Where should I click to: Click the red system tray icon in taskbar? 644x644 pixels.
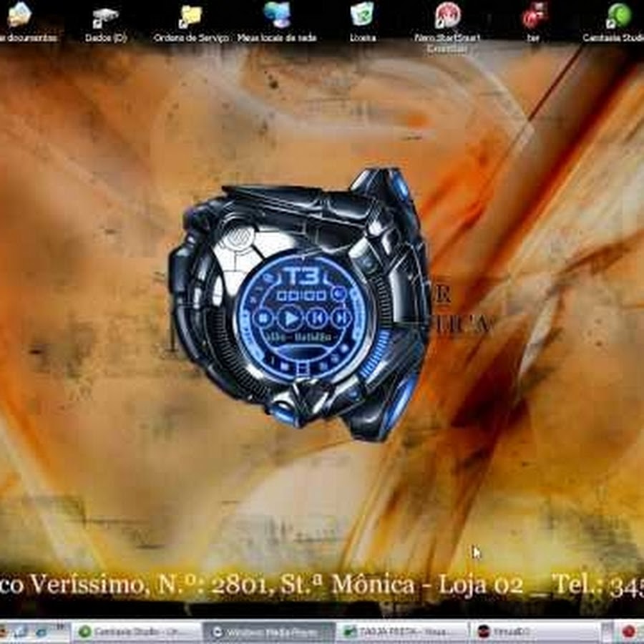coord(629,631)
